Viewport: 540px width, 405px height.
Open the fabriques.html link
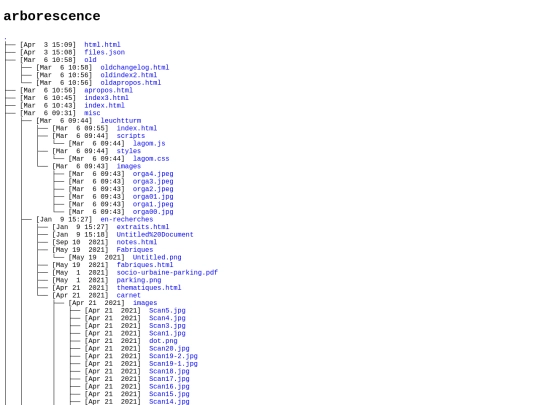pyautogui.click(x=145, y=265)
